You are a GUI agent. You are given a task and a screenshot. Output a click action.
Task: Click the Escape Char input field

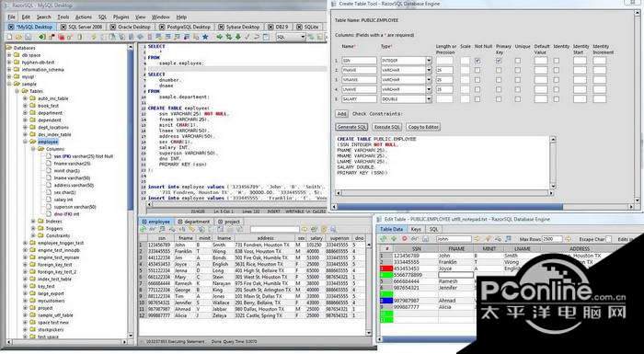pyautogui.click(x=608, y=239)
